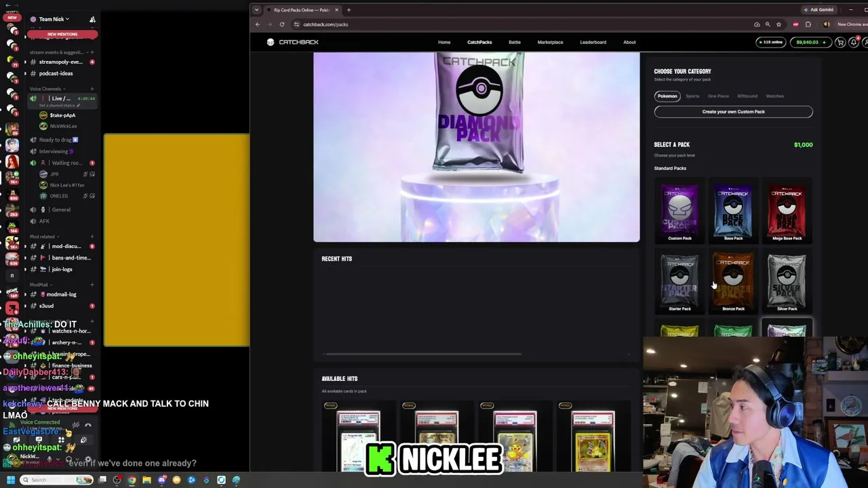Viewport: 868px width, 488px height.
Task: Open the streamopoly-eve text channel
Action: click(61, 62)
